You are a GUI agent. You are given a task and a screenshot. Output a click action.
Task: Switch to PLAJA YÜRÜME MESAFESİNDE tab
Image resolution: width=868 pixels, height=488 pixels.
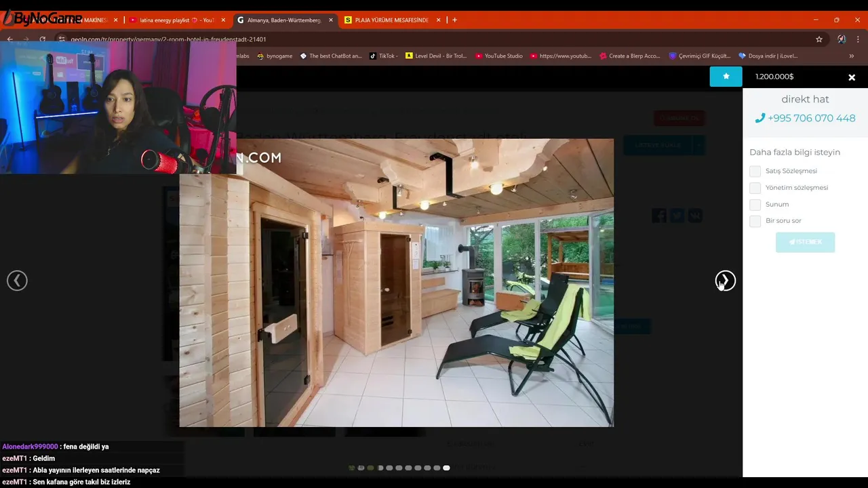(392, 20)
